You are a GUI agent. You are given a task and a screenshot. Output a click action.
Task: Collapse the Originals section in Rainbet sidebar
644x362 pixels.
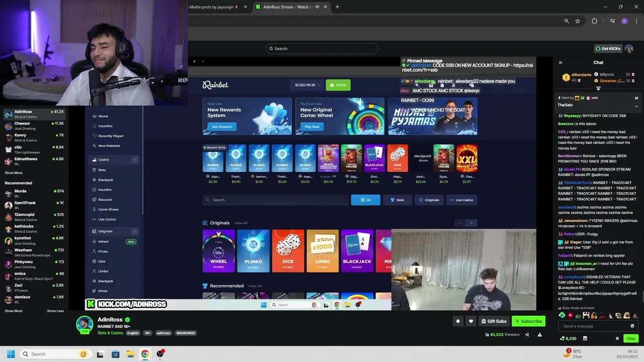coord(134,231)
